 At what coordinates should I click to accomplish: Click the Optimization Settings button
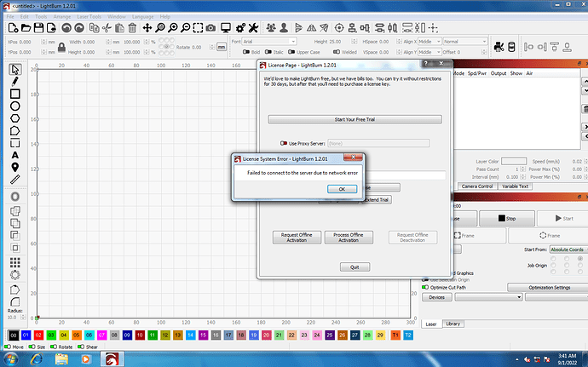(550, 288)
